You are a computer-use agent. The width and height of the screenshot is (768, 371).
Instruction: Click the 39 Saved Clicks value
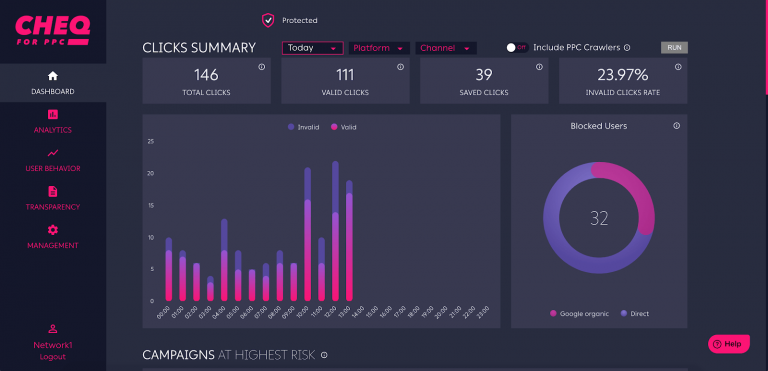pyautogui.click(x=484, y=75)
